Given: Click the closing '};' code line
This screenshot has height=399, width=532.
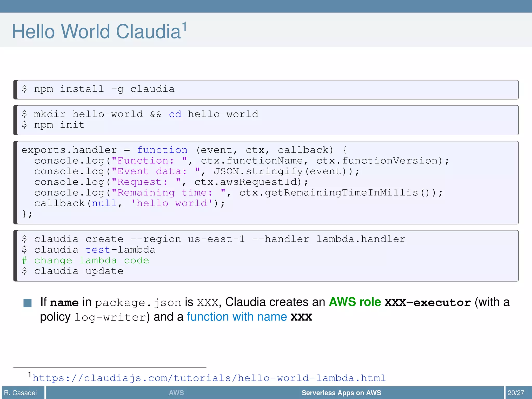Looking at the screenshot, I should [27, 214].
